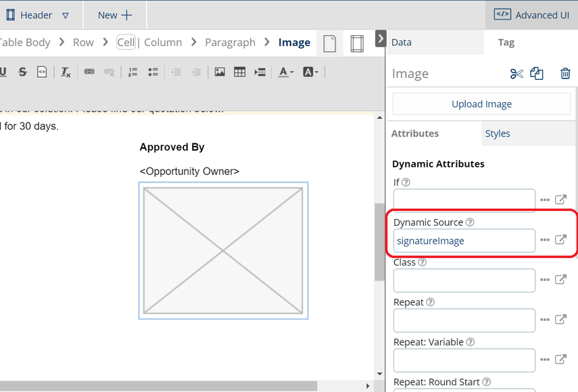This screenshot has width=578, height=392.
Task: Click the scissors cut icon
Action: click(x=517, y=74)
